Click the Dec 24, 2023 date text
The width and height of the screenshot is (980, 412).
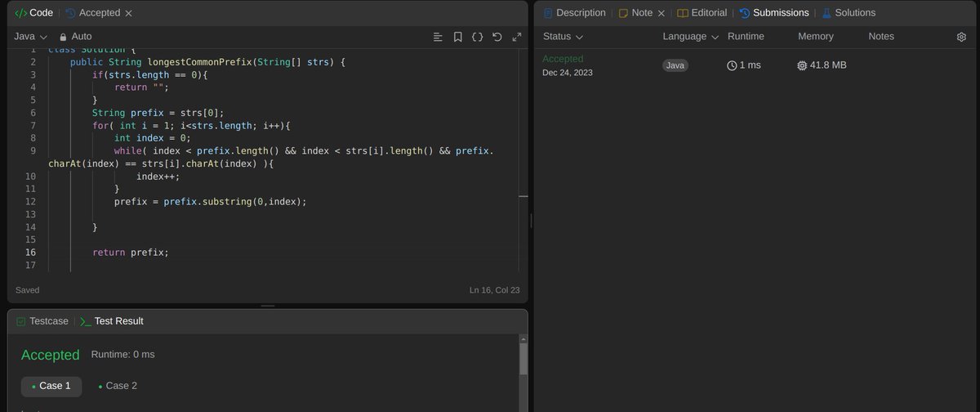point(568,73)
